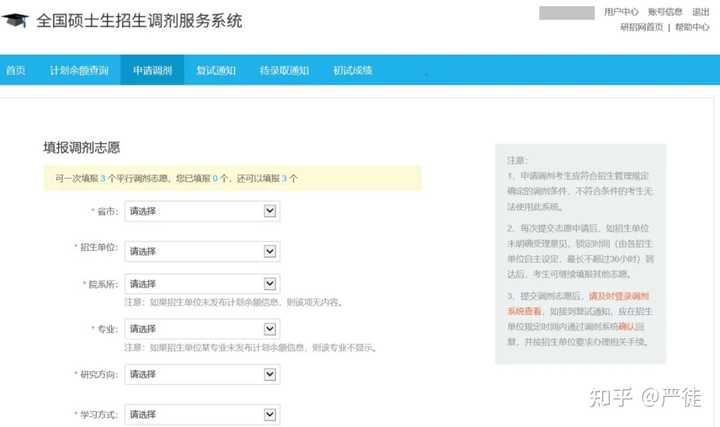Screen dimensions: 720x427
Task: Open the 待录取通知 tab
Action: click(x=284, y=70)
